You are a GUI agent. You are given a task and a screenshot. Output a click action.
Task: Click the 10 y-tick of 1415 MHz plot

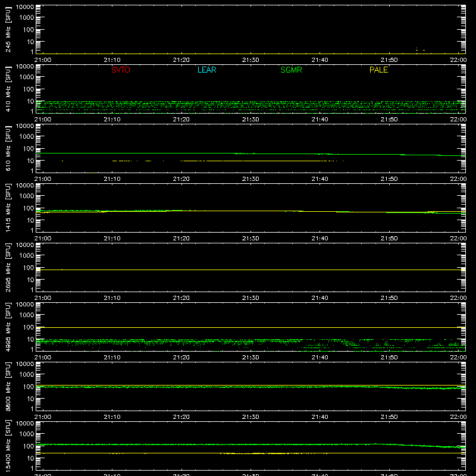(30, 220)
